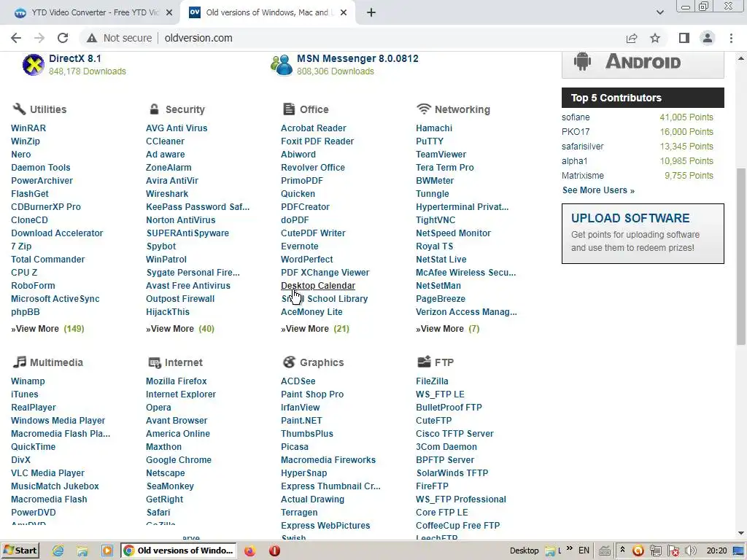Image resolution: width=747 pixels, height=560 pixels.
Task: Open Internet Explorer from the taskbar
Action: [58, 551]
